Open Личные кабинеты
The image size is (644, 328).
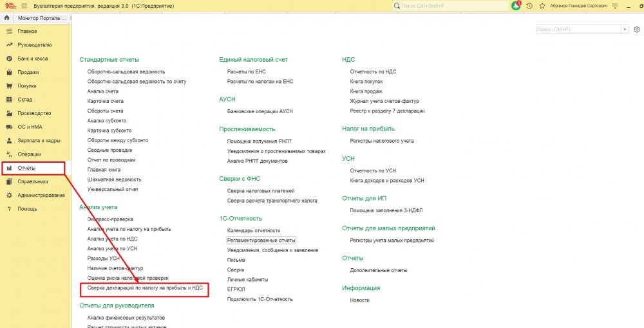(x=248, y=279)
